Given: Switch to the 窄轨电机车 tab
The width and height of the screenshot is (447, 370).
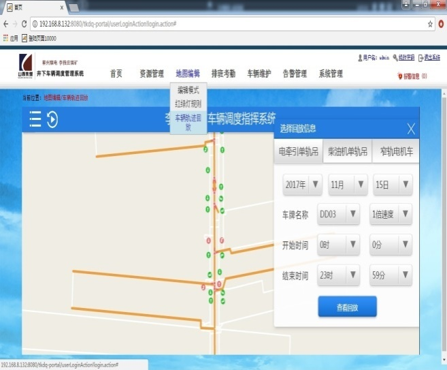Looking at the screenshot, I should (396, 152).
